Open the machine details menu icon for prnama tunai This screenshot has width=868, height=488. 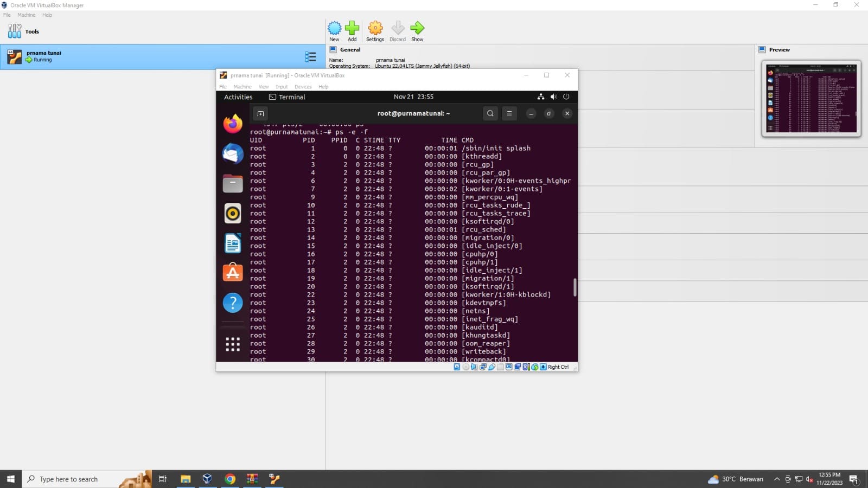pyautogui.click(x=310, y=56)
